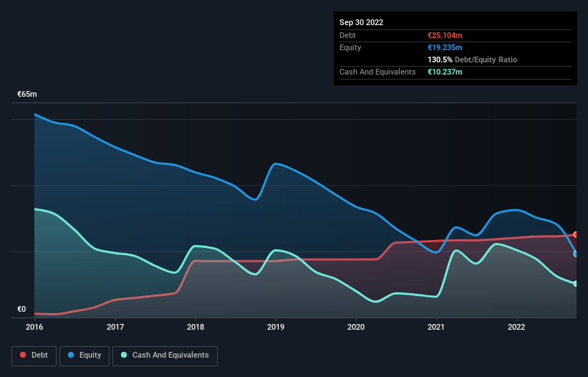Click the €65m y-axis label
Viewport: 588px width, 377px height.
point(27,94)
